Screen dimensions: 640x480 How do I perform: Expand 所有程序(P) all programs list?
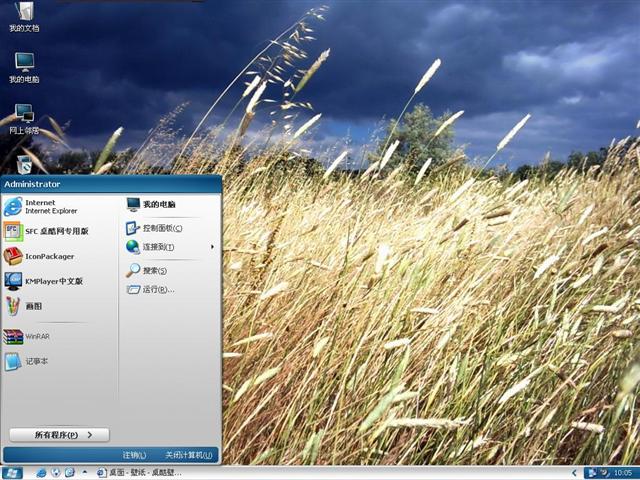pos(60,435)
